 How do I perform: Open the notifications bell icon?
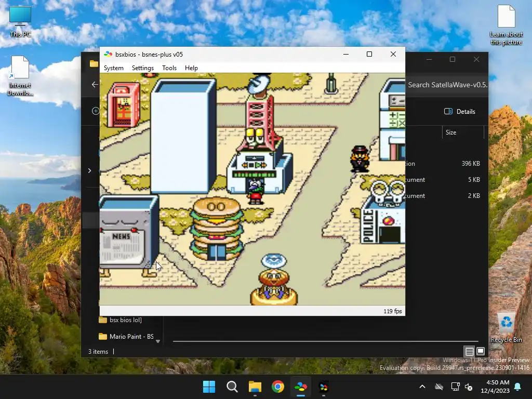pyautogui.click(x=518, y=387)
